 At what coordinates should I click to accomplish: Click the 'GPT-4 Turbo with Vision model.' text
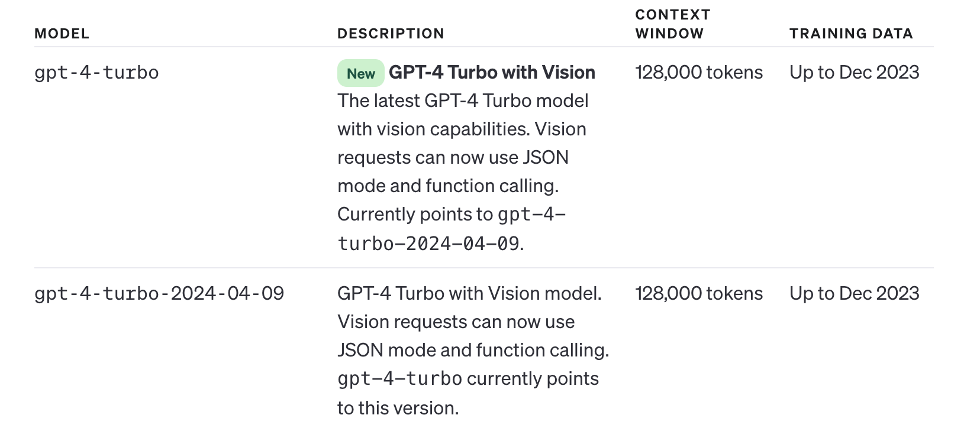click(469, 293)
